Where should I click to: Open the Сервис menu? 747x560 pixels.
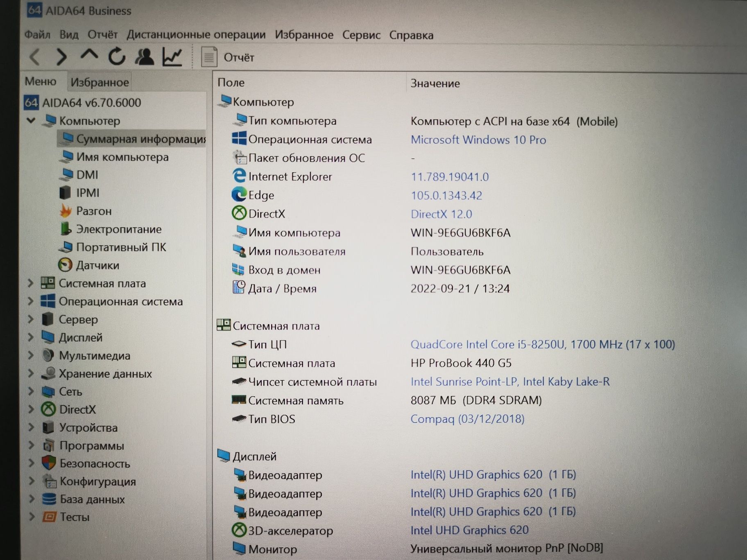coord(361,35)
